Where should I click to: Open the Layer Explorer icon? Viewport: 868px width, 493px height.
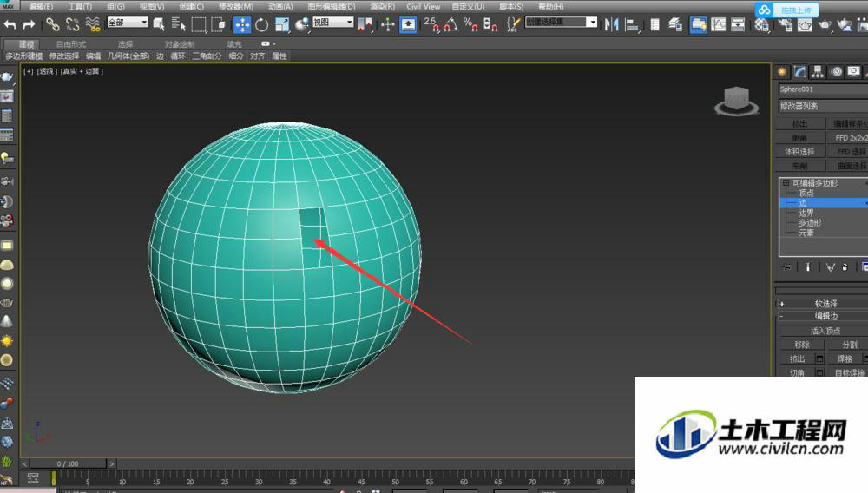(674, 24)
